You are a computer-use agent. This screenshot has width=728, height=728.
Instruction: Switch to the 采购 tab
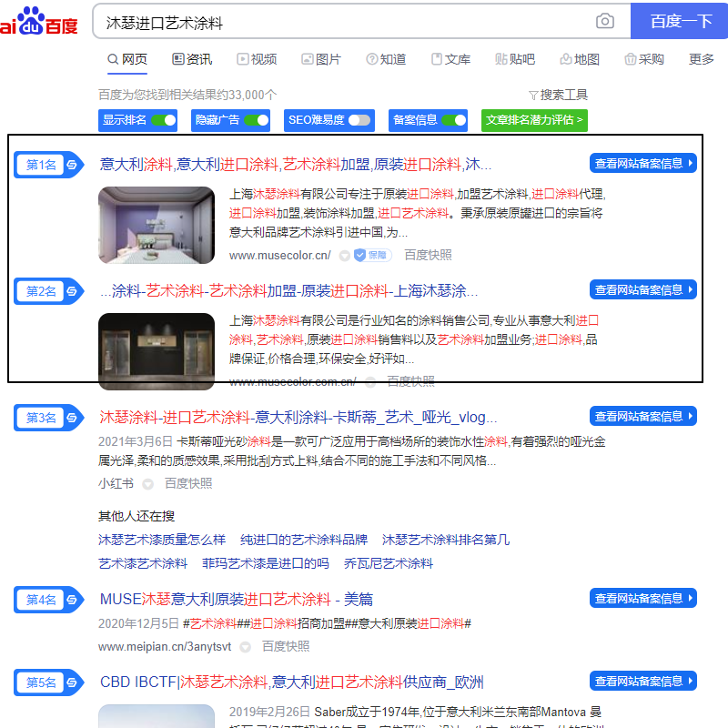[644, 59]
